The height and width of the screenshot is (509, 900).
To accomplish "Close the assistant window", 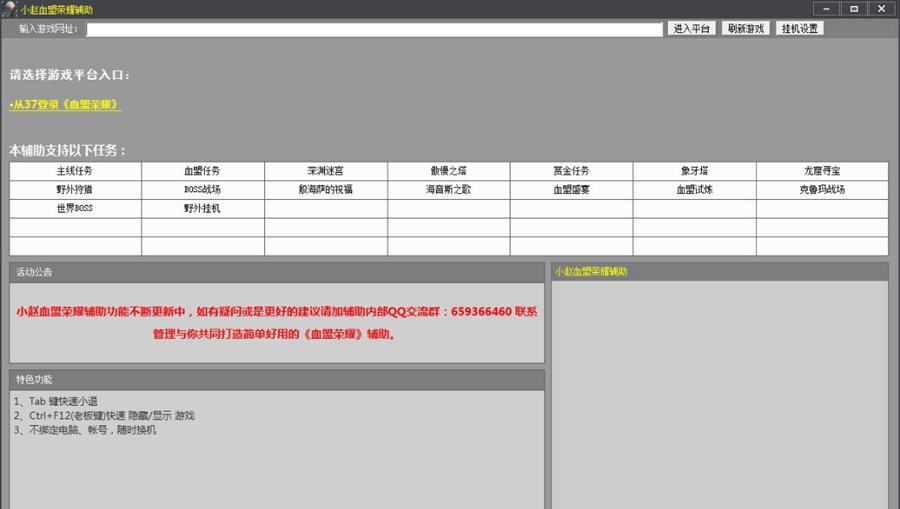I will coord(882,9).
